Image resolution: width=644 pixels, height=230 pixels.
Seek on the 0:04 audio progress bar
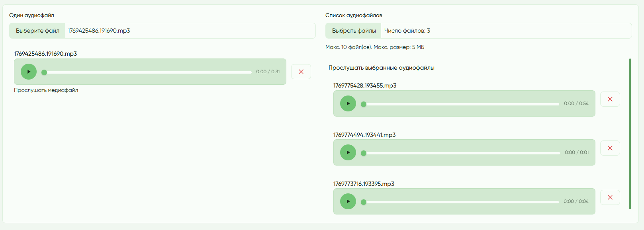click(x=461, y=202)
